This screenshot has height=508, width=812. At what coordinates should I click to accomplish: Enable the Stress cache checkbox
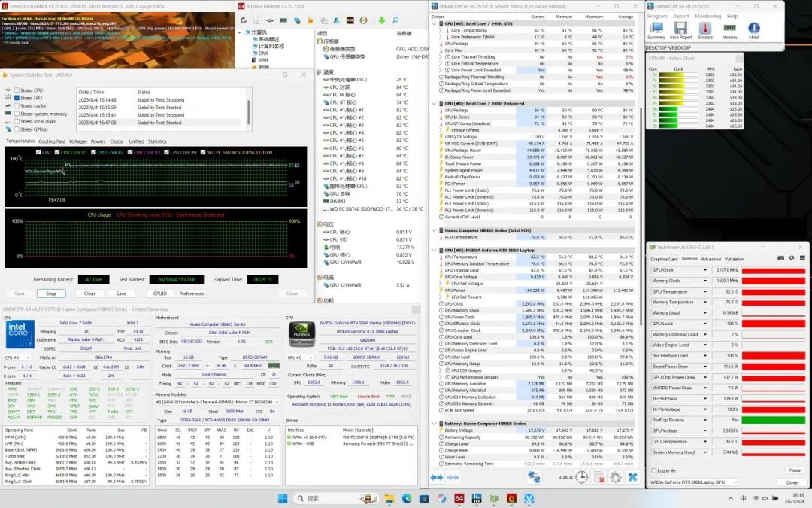click(x=17, y=106)
